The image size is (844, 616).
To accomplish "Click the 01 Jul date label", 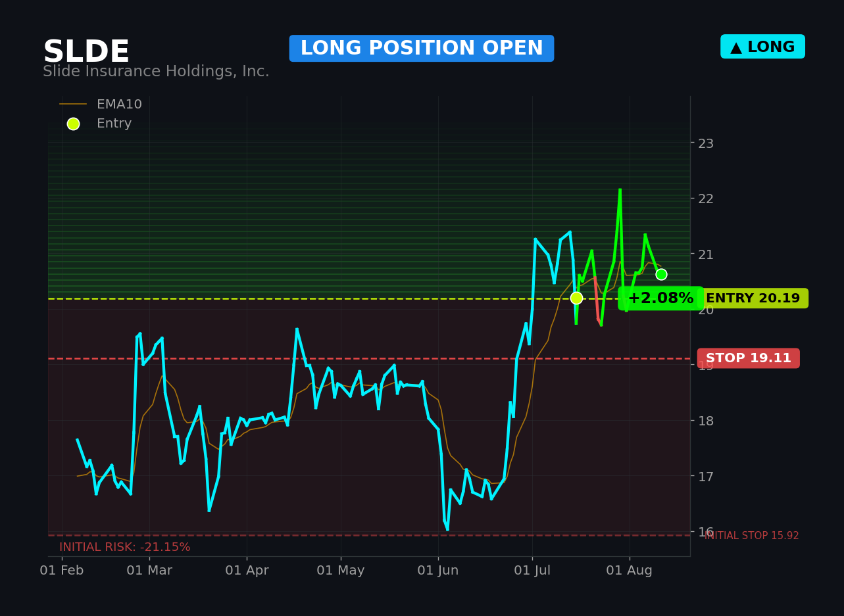I will coord(532,571).
